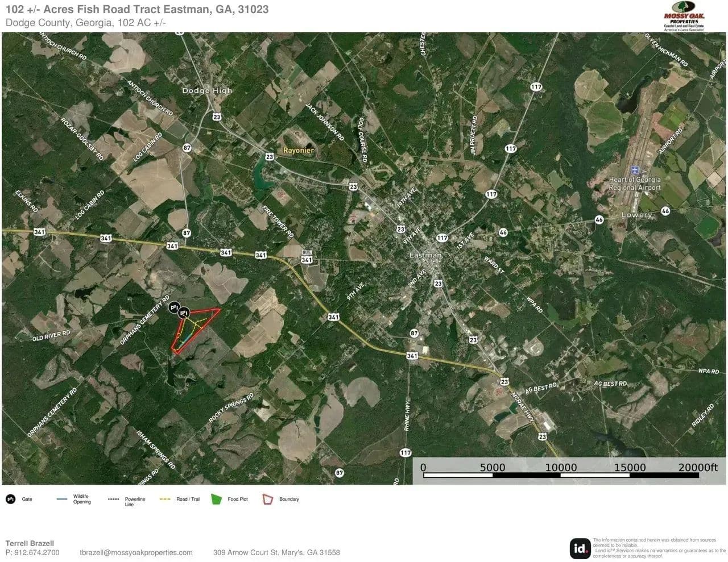Screen dimensions: 728x562
Task: Click the Lowery place label
Action: pyautogui.click(x=636, y=215)
